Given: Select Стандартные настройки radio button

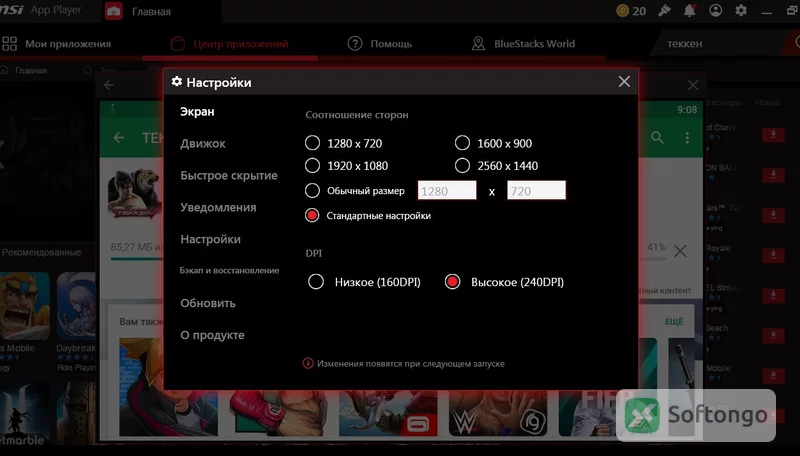Looking at the screenshot, I should (x=312, y=216).
